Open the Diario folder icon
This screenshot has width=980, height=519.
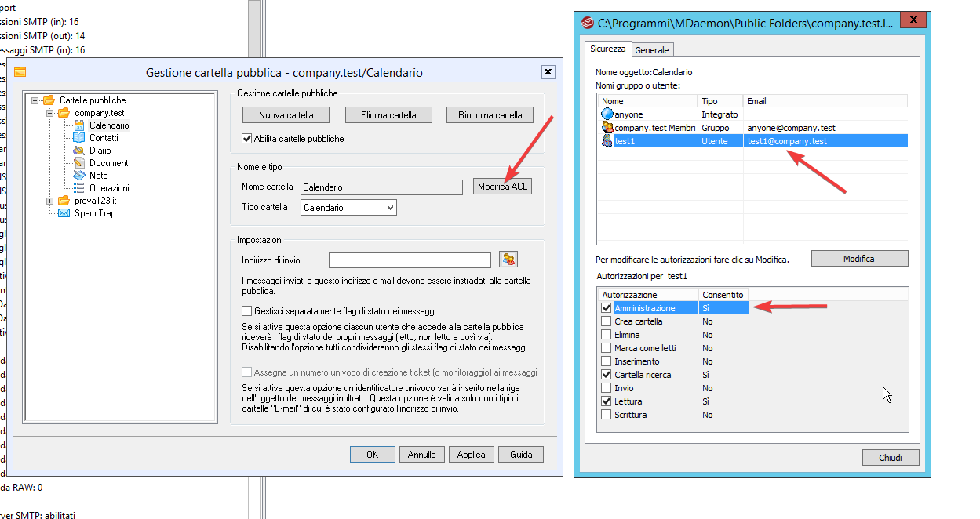pyautogui.click(x=78, y=151)
